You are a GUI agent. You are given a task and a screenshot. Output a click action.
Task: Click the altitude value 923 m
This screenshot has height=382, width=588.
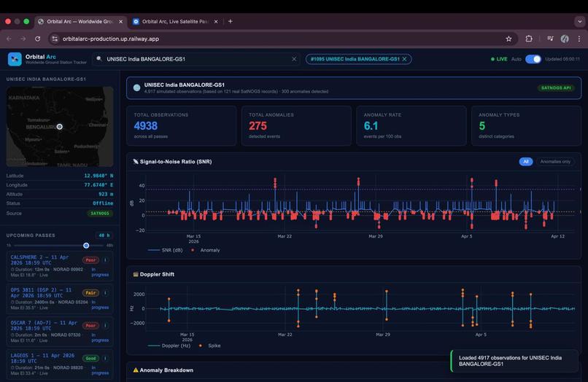[106, 194]
